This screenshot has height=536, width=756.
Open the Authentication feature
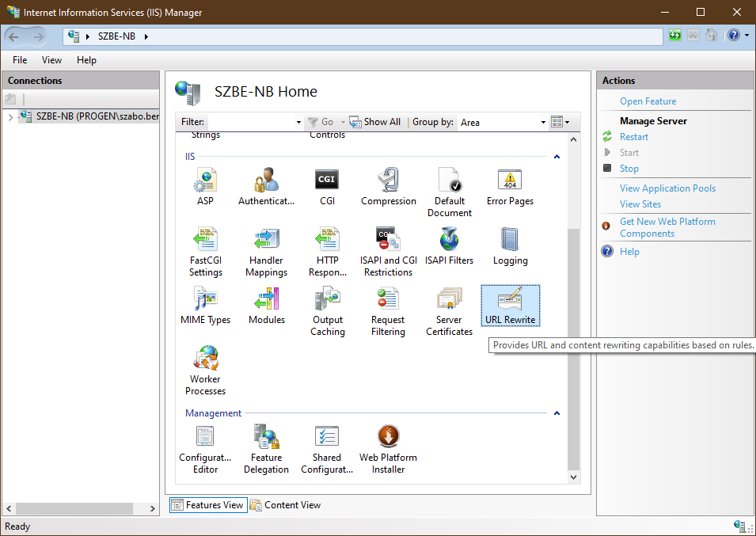point(266,187)
